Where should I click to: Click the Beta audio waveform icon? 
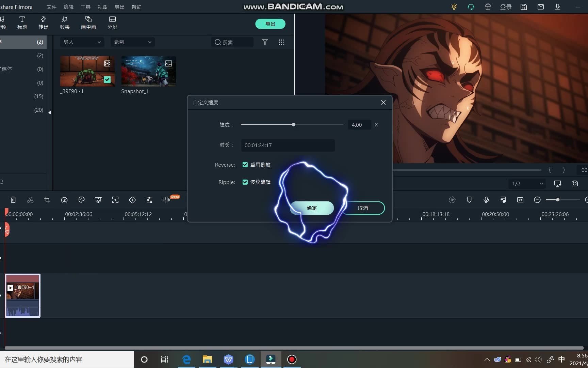(x=166, y=200)
